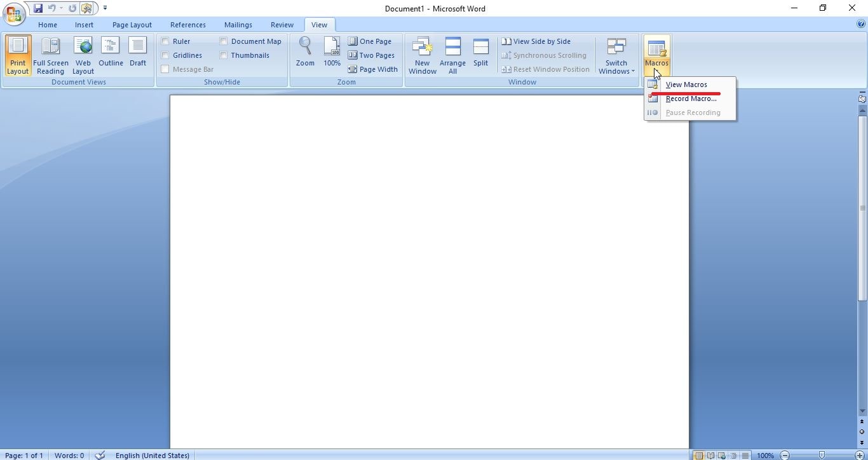Click the zoom out minus button

[x=785, y=456]
